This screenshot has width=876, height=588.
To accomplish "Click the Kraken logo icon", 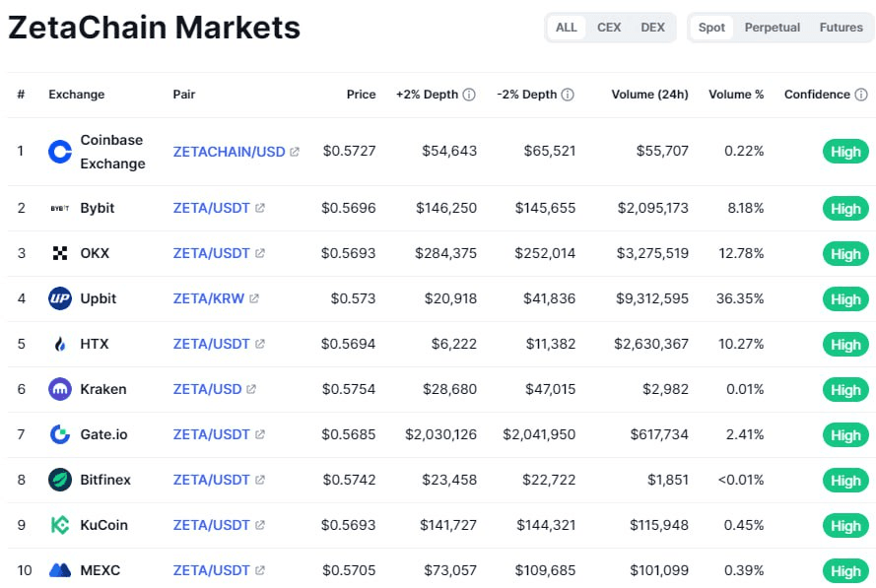I will pyautogui.click(x=60, y=389).
